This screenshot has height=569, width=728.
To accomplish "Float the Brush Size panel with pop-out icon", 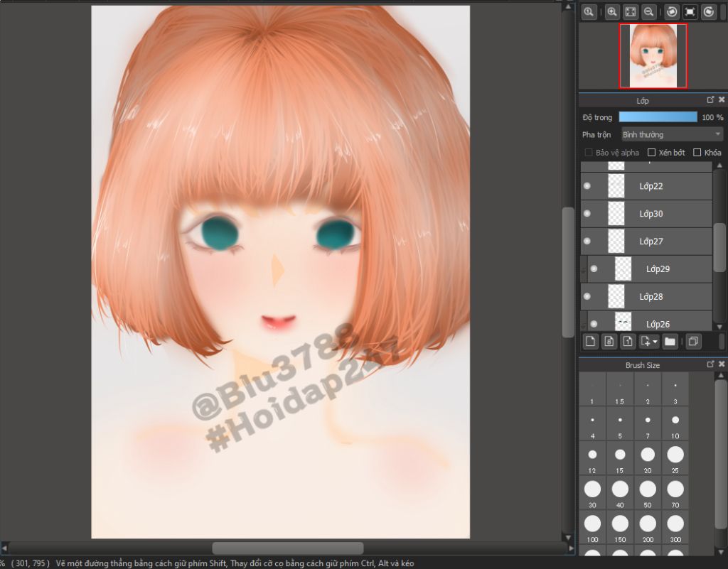I will 710,364.
